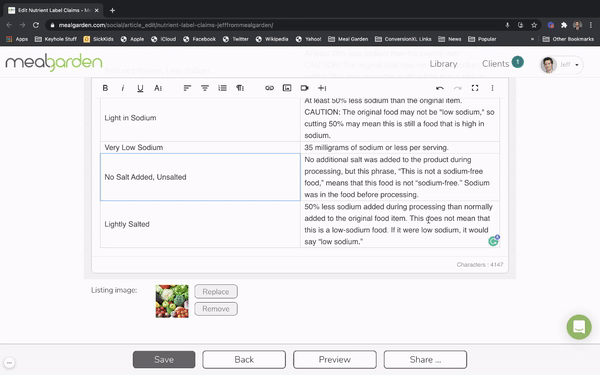Expand the Jeff user account dropdown
Viewport: 600px width, 375px height.
(561, 65)
